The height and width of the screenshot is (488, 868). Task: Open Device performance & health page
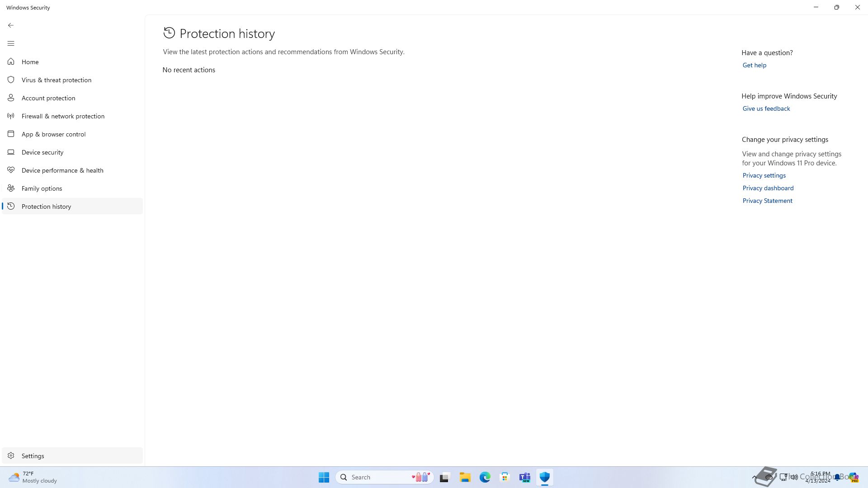point(72,170)
